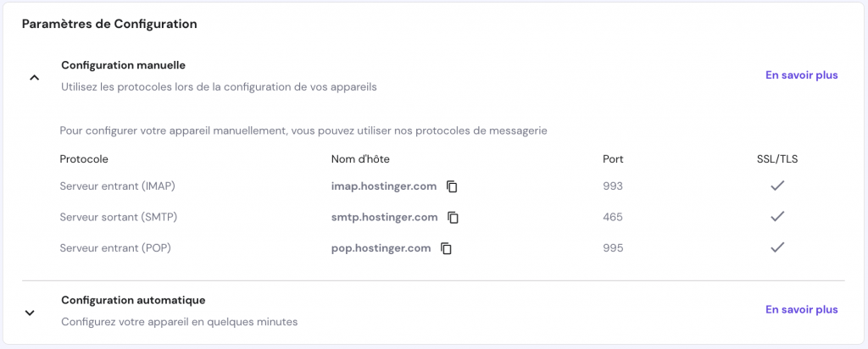Viewport: 868px width, 349px height.
Task: Copy the pop.hostinger.com hostname
Action: (446, 248)
